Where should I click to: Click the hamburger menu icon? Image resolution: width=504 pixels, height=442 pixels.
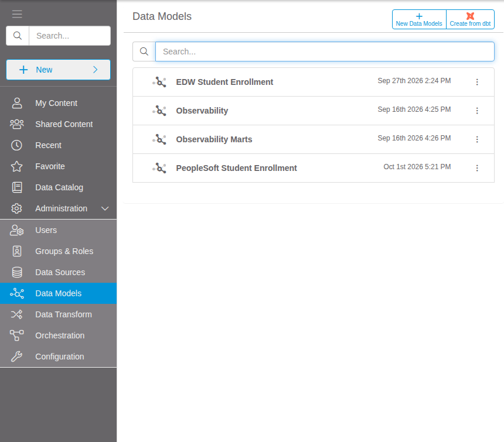17,14
